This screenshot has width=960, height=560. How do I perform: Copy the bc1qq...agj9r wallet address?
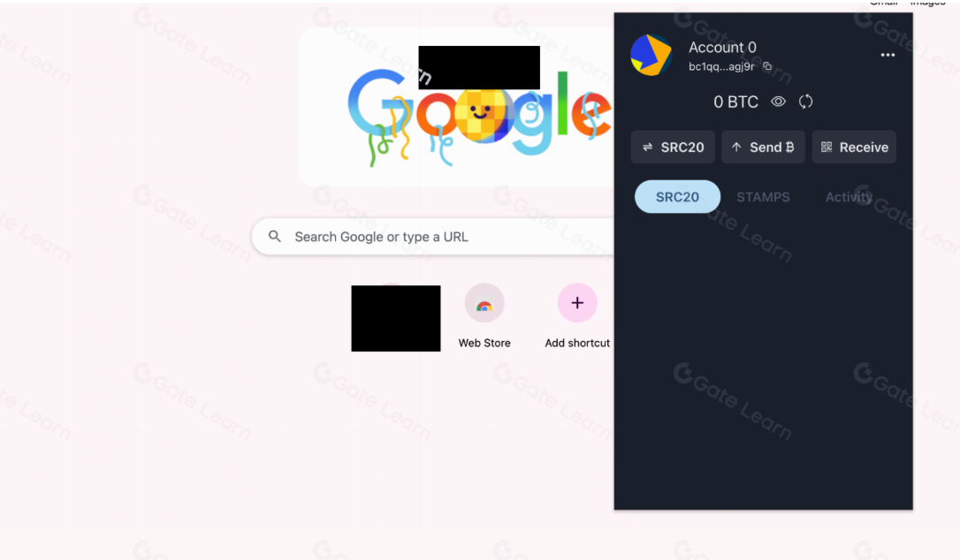(767, 66)
